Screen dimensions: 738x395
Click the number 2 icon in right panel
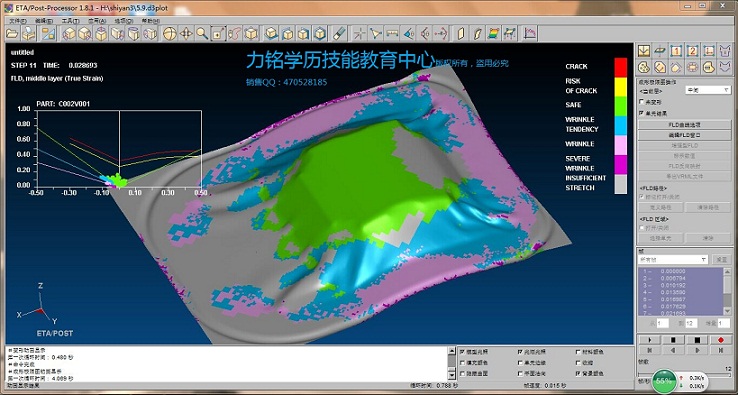click(693, 50)
